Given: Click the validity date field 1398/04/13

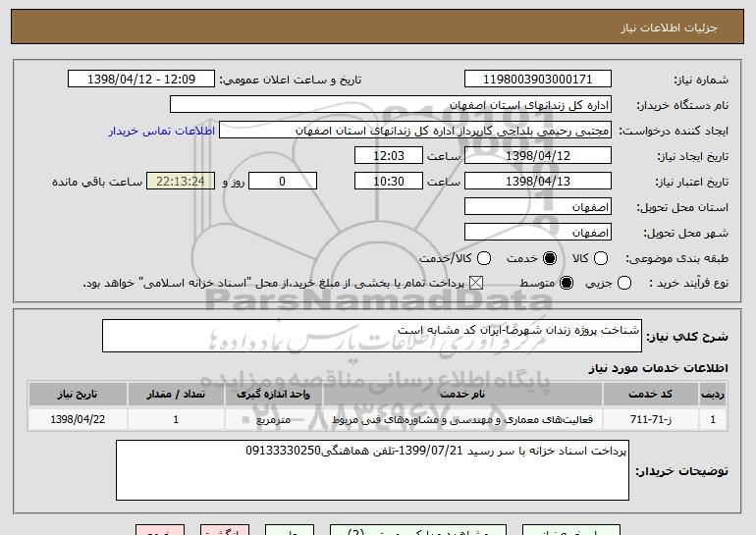Looking at the screenshot, I should (538, 182).
